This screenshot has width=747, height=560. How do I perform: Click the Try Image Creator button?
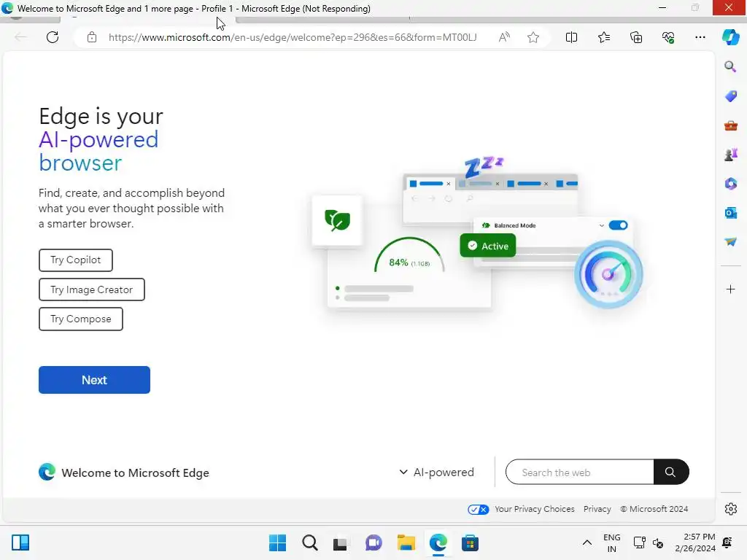point(91,289)
